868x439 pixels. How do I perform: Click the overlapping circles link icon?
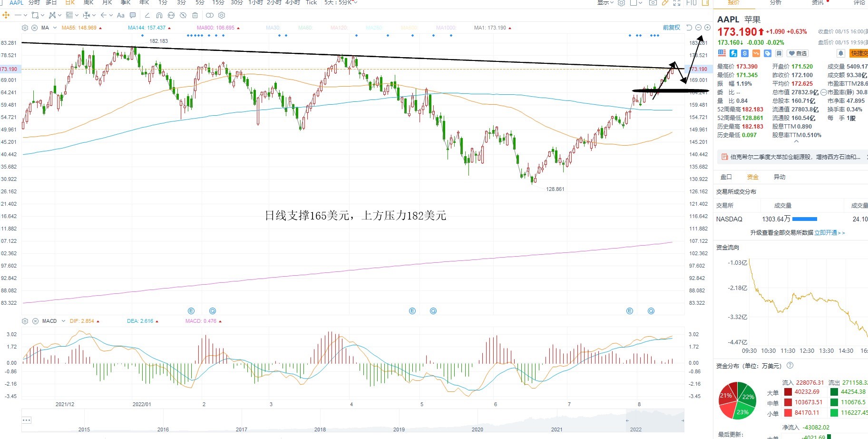click(x=210, y=15)
